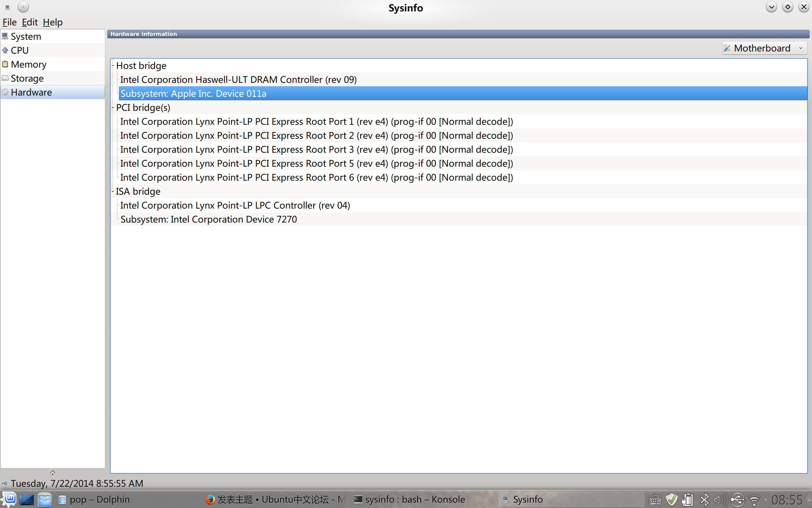Screen dimensions: 812x508
Task: Click the show desktop taskbar icon
Action: (x=27, y=500)
